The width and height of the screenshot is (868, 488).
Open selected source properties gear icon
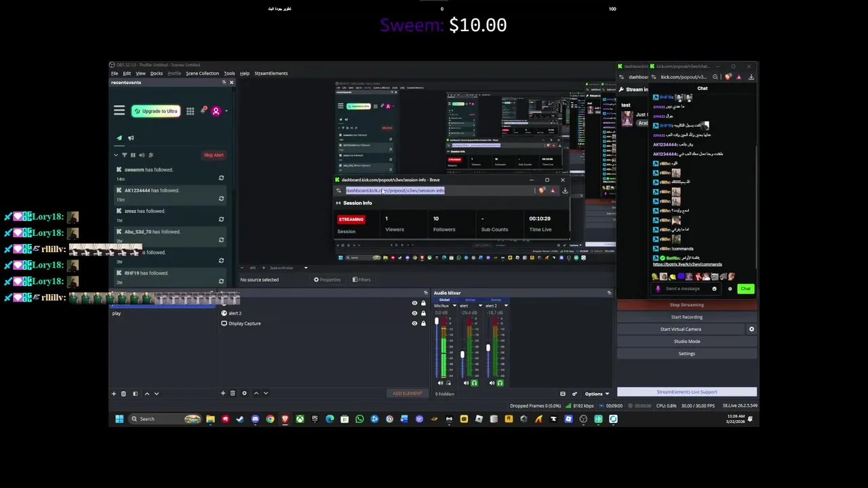pos(244,393)
